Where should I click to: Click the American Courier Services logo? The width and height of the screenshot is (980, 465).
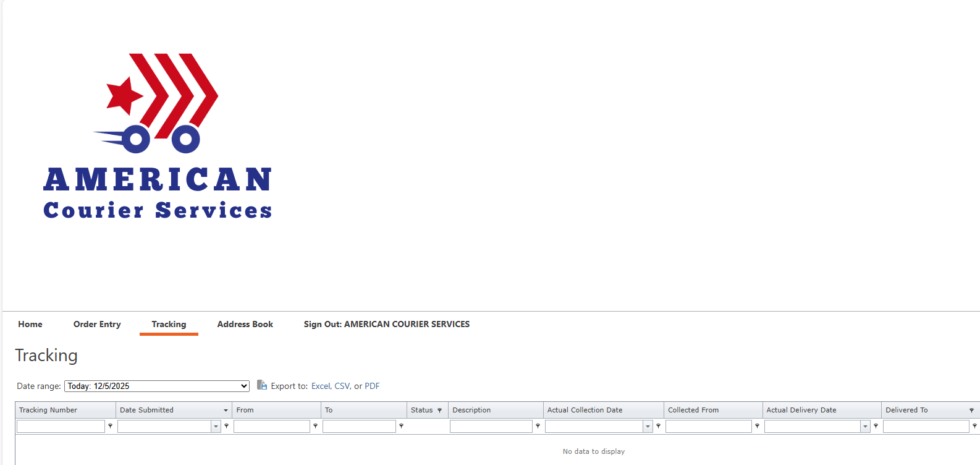coord(158,136)
